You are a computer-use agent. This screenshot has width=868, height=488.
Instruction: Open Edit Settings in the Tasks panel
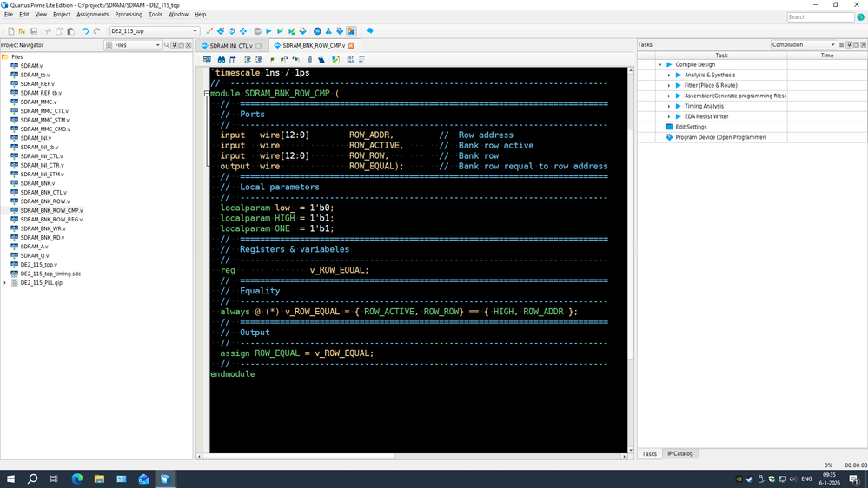691,127
